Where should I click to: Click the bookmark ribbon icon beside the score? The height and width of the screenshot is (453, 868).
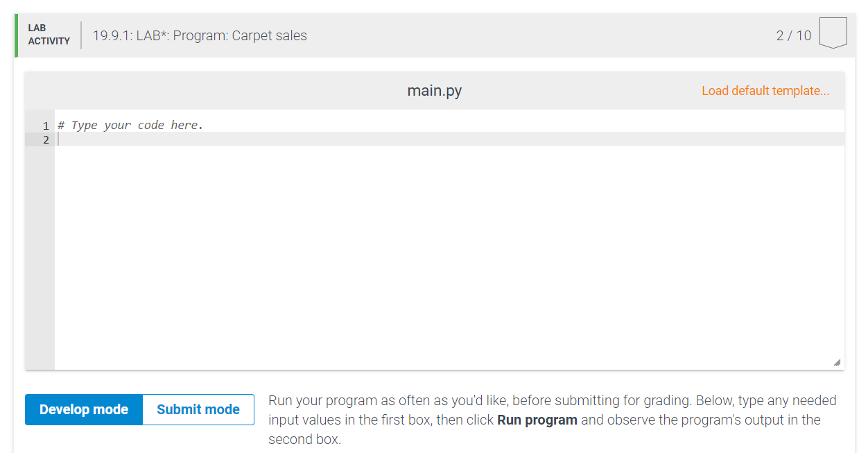pos(833,31)
